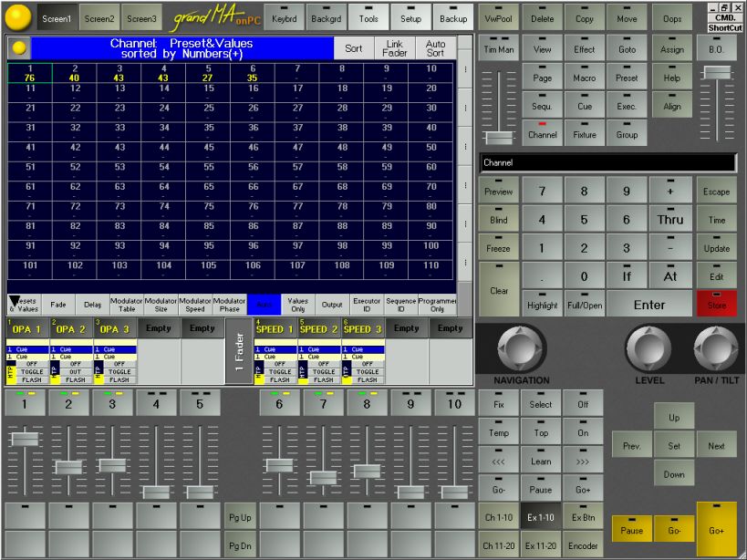Click the vertical 1 Fader button
This screenshot has height=560, width=747.
pyautogui.click(x=239, y=351)
